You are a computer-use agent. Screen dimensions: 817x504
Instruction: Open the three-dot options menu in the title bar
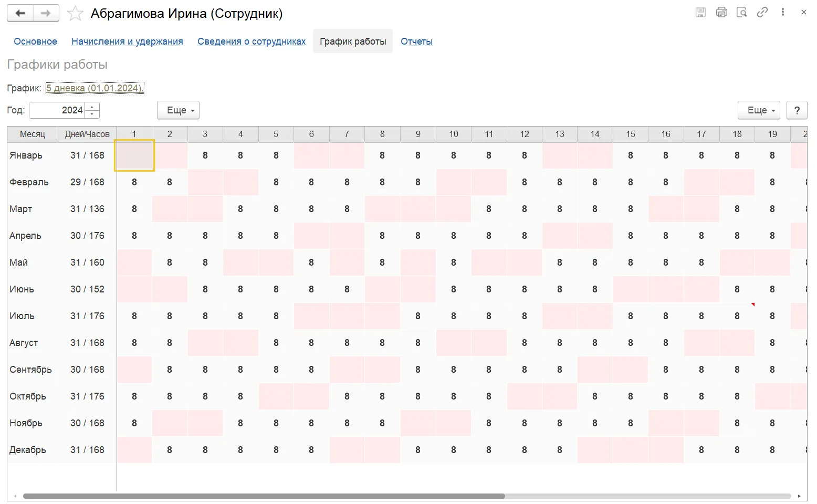[x=783, y=12]
